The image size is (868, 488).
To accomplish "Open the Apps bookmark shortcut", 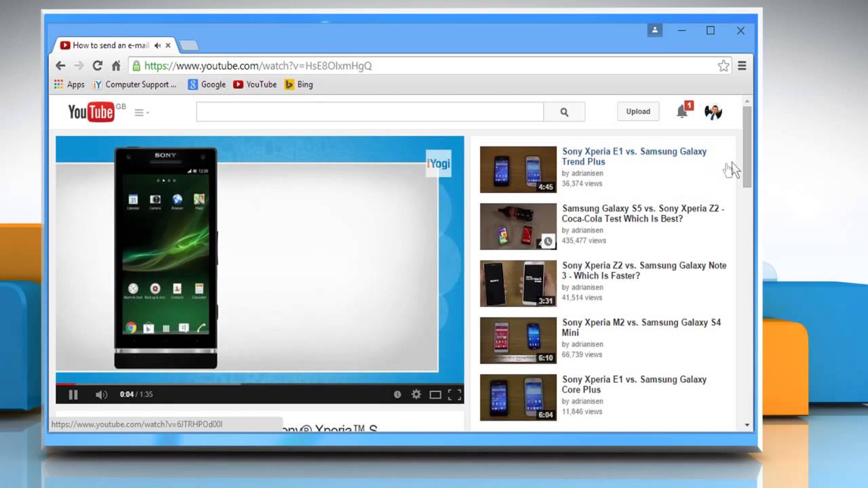I will coord(69,85).
